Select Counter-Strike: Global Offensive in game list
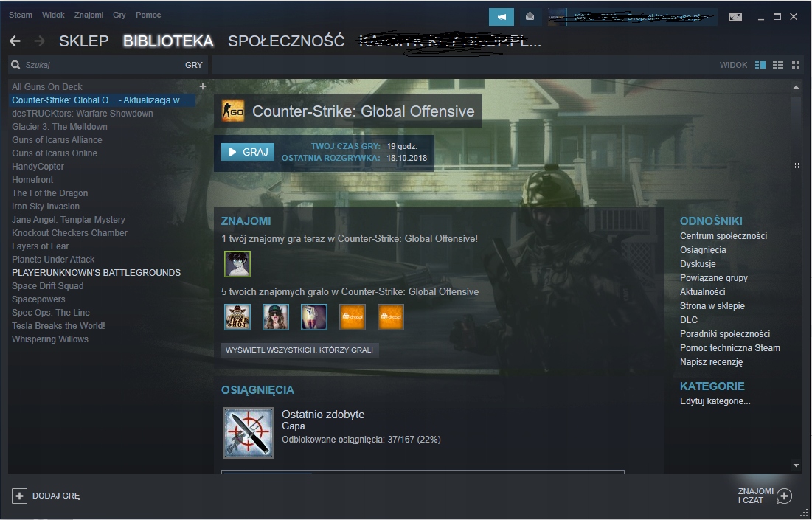This screenshot has width=812, height=520. coord(100,100)
